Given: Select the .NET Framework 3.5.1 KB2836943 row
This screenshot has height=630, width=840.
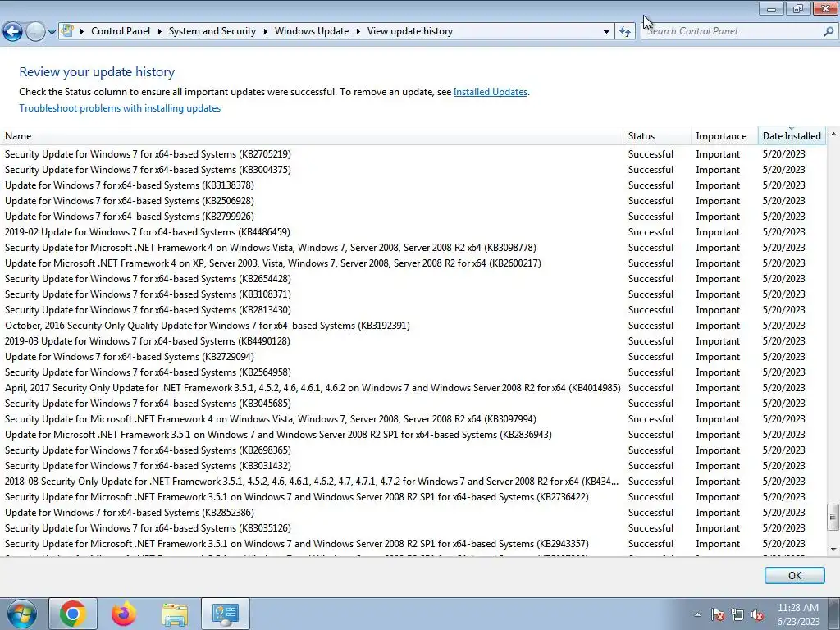Looking at the screenshot, I should pos(413,435).
